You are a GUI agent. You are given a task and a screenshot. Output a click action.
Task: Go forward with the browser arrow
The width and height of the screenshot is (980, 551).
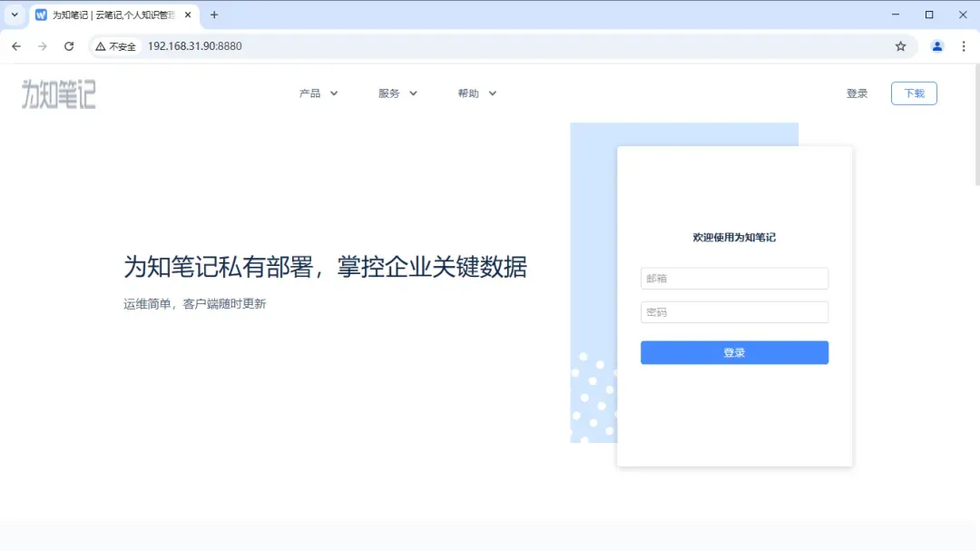[x=43, y=46]
